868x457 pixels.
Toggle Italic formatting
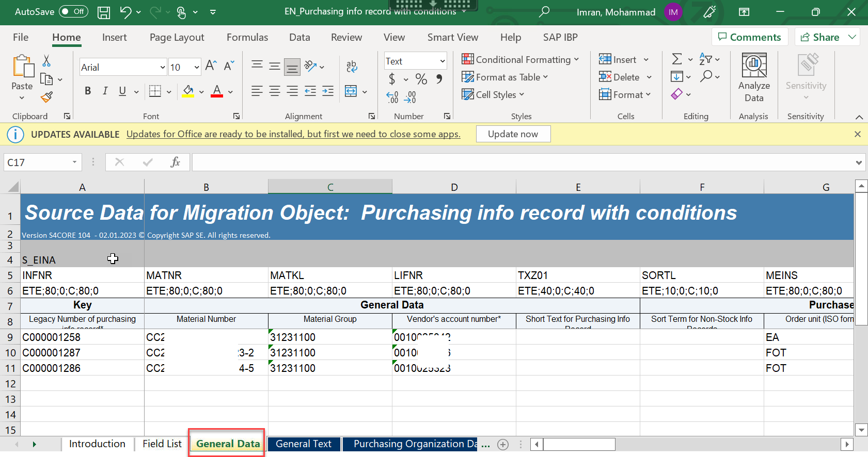[105, 91]
